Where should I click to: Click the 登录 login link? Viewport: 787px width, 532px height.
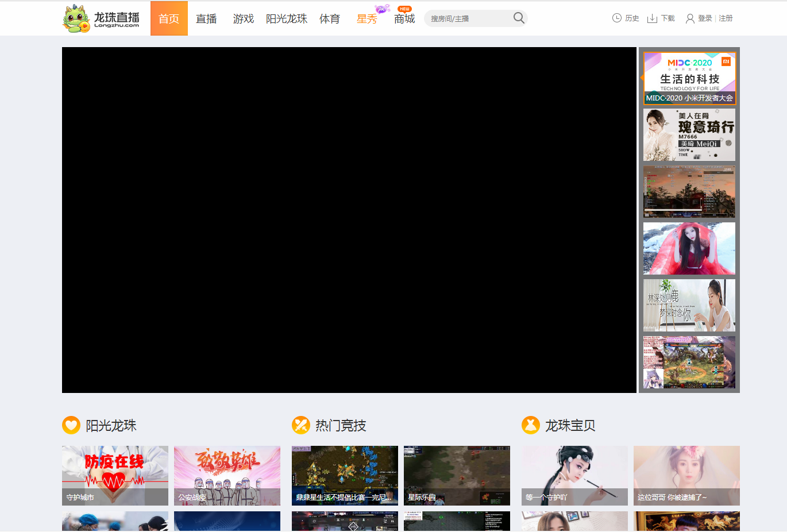[705, 18]
